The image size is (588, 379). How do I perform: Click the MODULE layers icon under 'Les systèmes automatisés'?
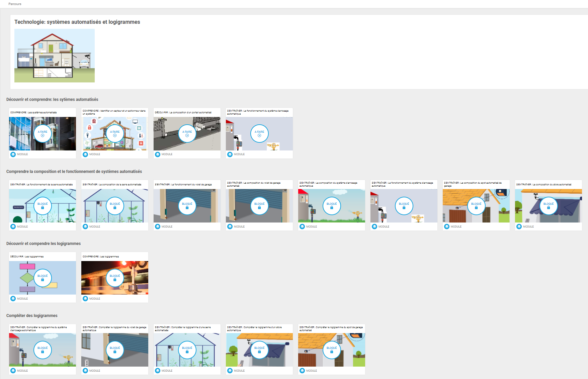click(13, 154)
